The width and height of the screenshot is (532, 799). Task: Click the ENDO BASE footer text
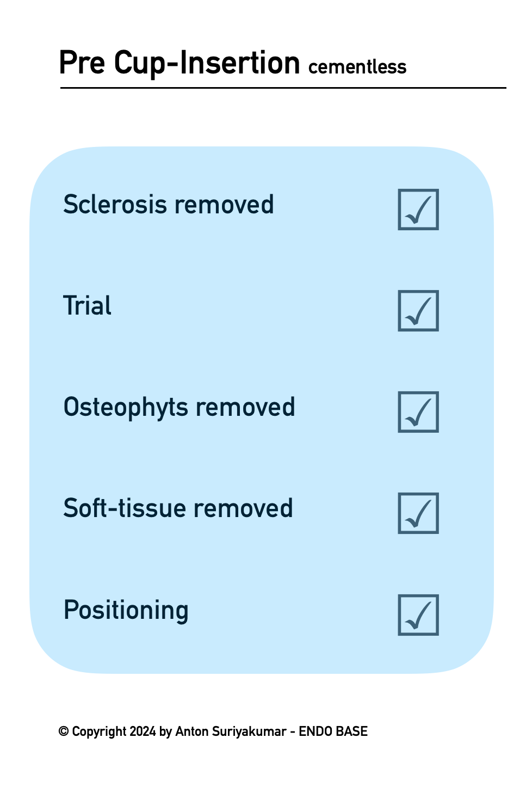point(333,732)
